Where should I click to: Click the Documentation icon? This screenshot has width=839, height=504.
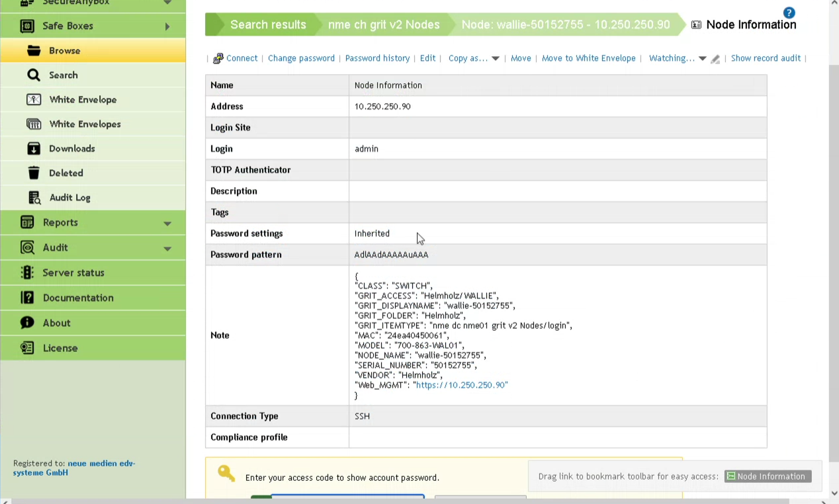[x=27, y=298]
